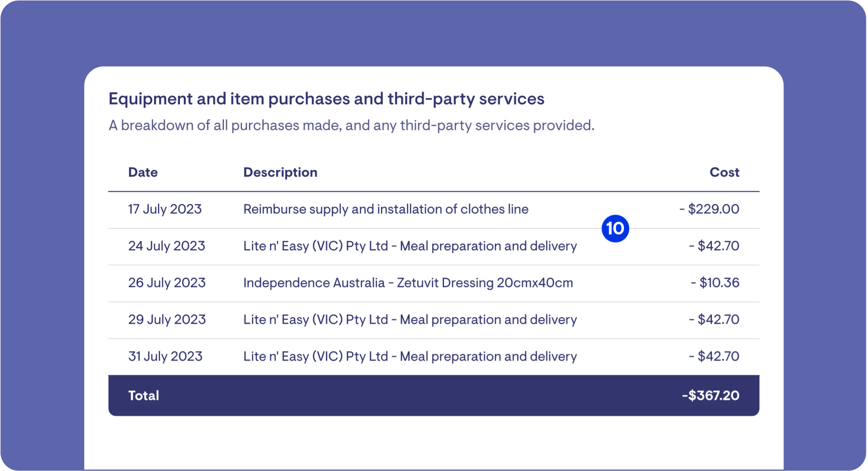
Task: Select the 31 July 2023 date cell
Action: (x=165, y=356)
